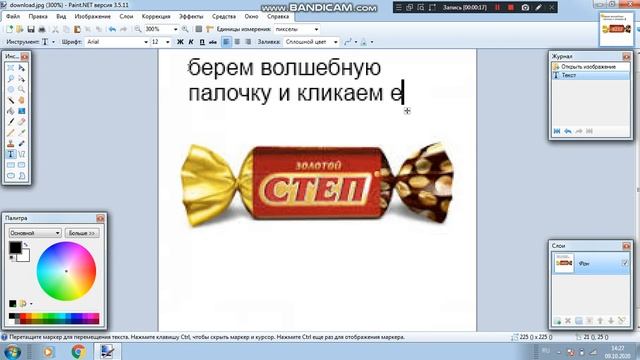Click the Больше >> palette button

(x=82, y=233)
